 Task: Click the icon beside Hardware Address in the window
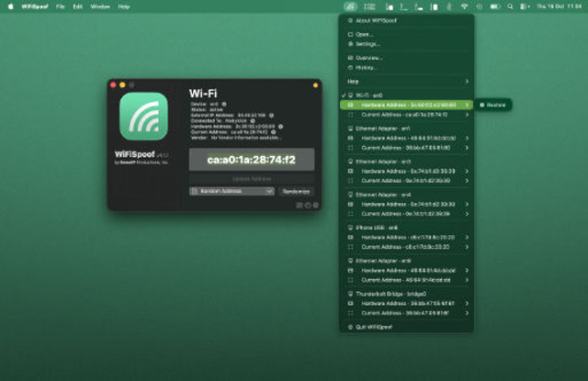coord(280,127)
